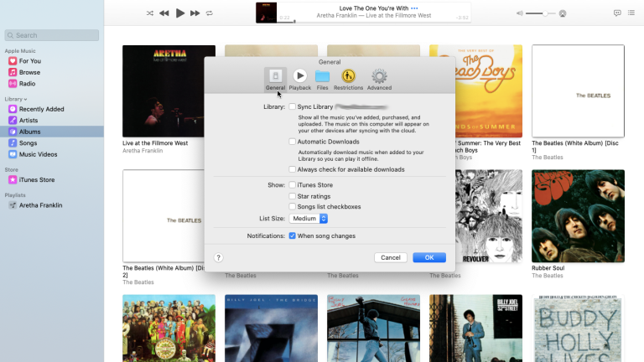Adjust the volume slider
644x362 pixels.
click(541, 13)
